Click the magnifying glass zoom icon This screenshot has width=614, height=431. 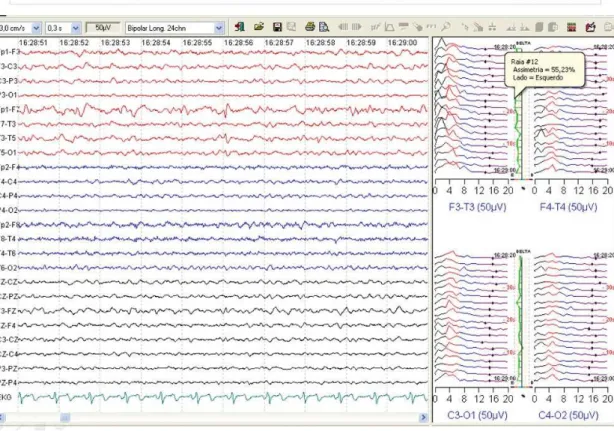[446, 27]
